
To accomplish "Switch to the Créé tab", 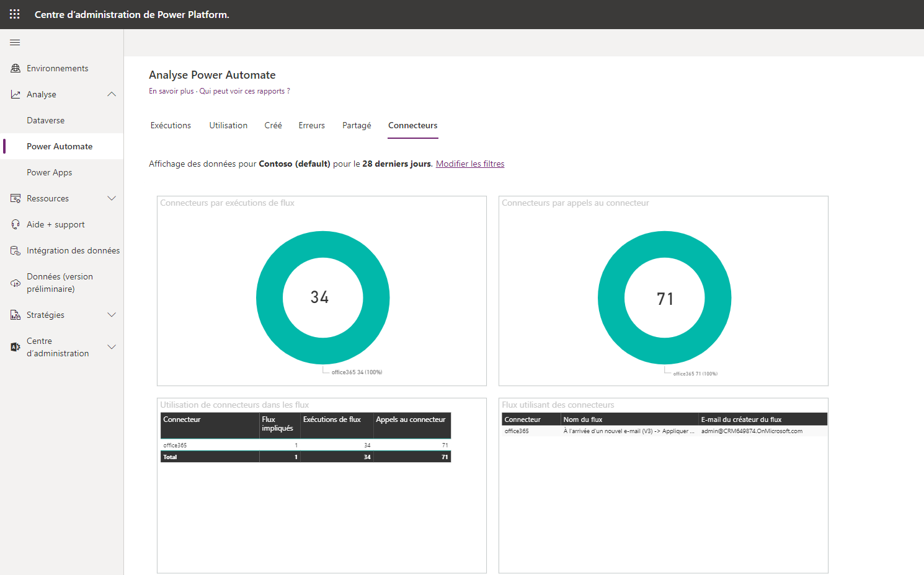I will [273, 125].
